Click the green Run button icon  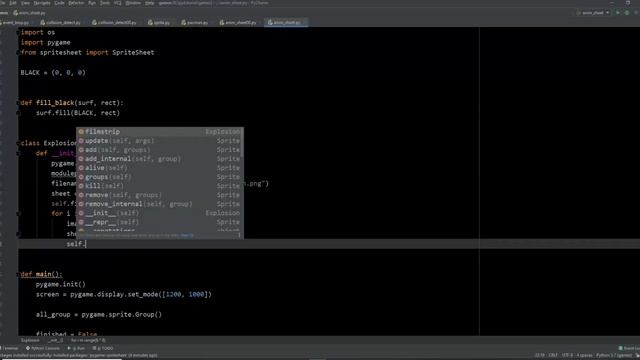(618, 13)
